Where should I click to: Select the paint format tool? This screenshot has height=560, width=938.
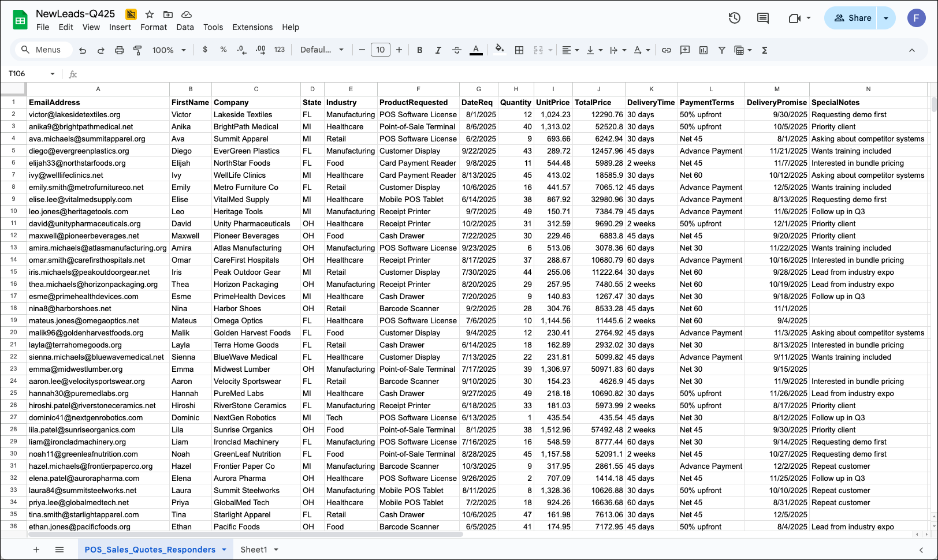click(137, 50)
